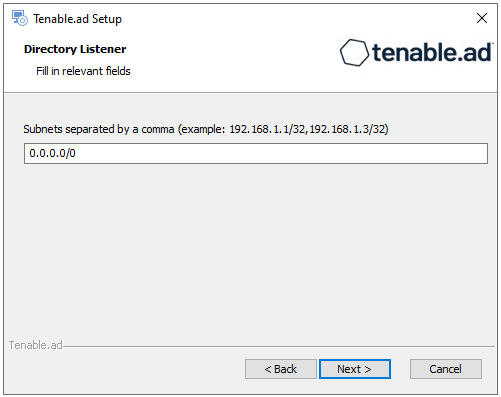Click the 0.0.0.0/0 value in the text box
Viewport: 501px width, 397px height.
(52, 153)
